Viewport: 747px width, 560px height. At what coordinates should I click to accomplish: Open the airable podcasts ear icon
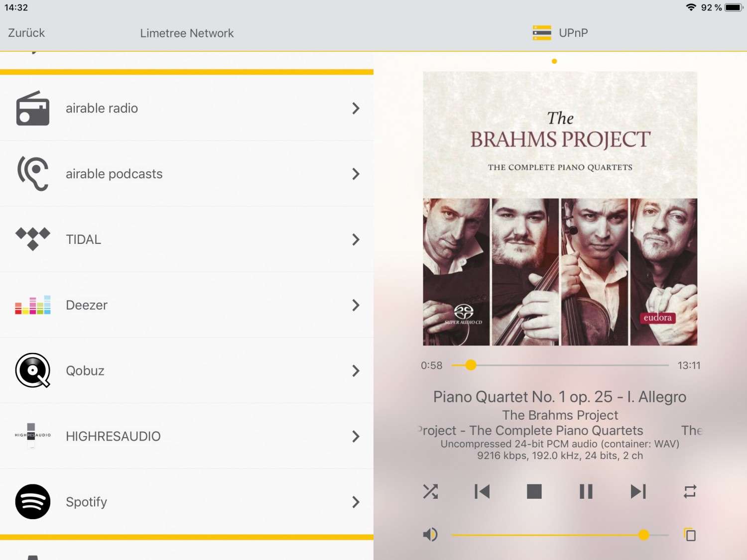tap(33, 174)
